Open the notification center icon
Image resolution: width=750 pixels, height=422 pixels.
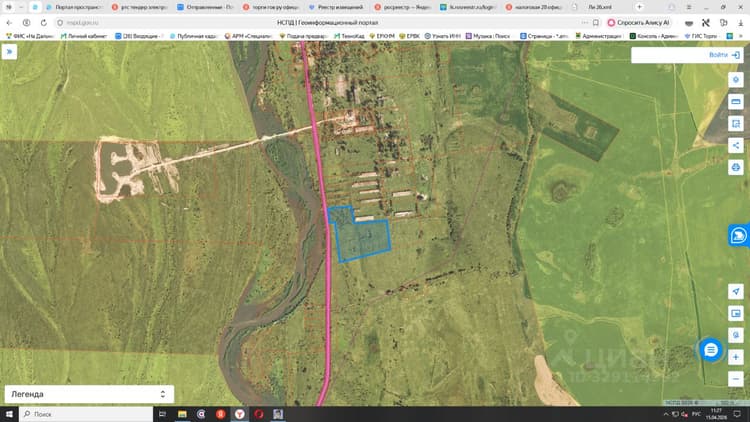pos(737,414)
